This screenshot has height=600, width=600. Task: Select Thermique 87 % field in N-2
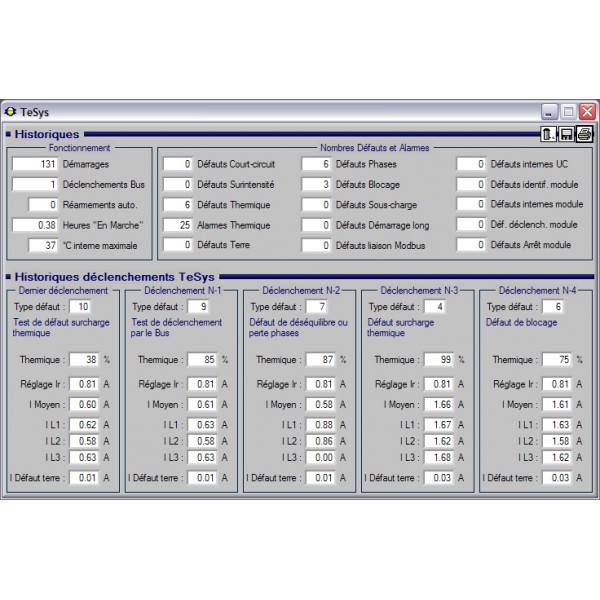coord(321,360)
